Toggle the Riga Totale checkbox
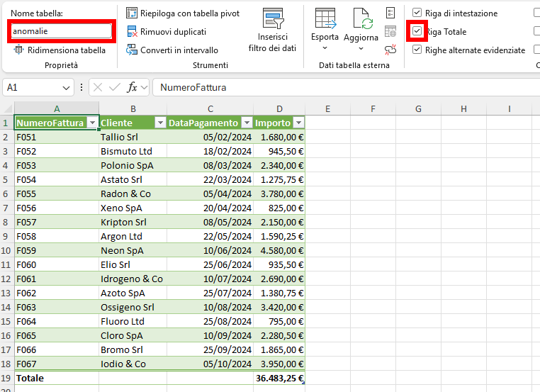The width and height of the screenshot is (540, 392). (417, 32)
